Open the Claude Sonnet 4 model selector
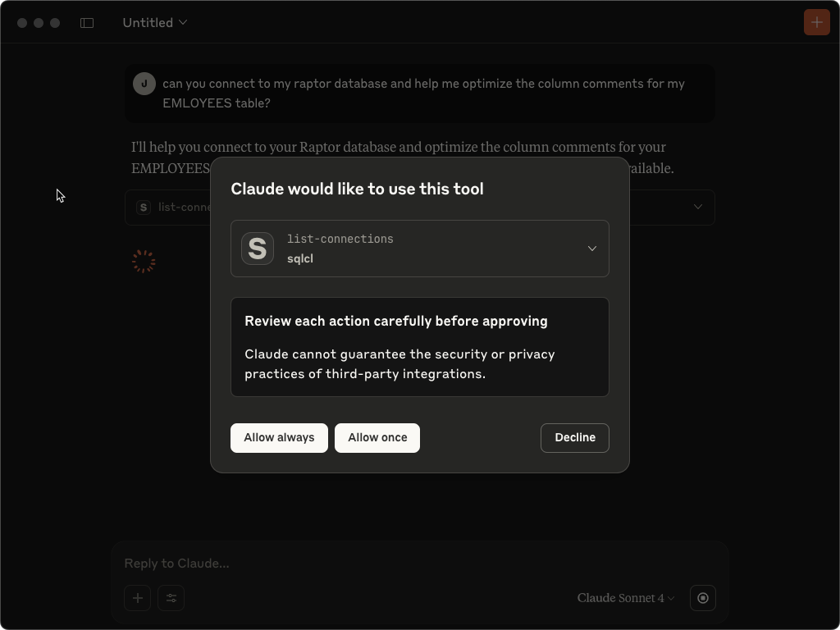 pyautogui.click(x=626, y=598)
